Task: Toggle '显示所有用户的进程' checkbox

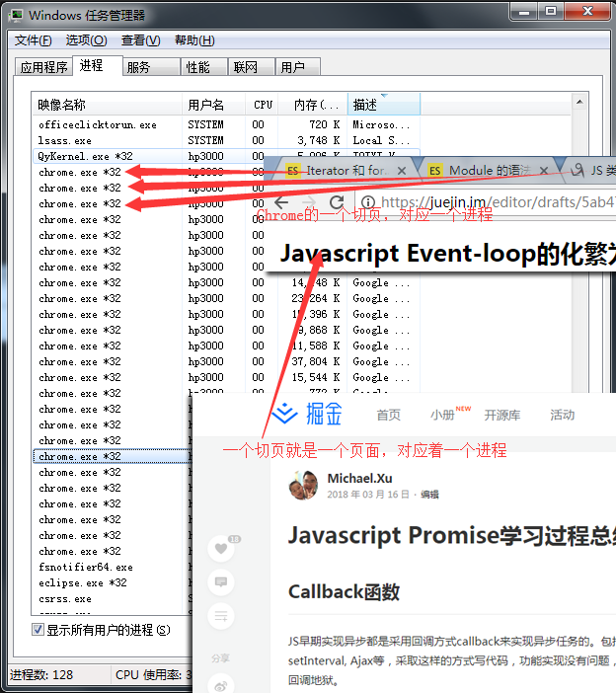Action: coord(38,630)
